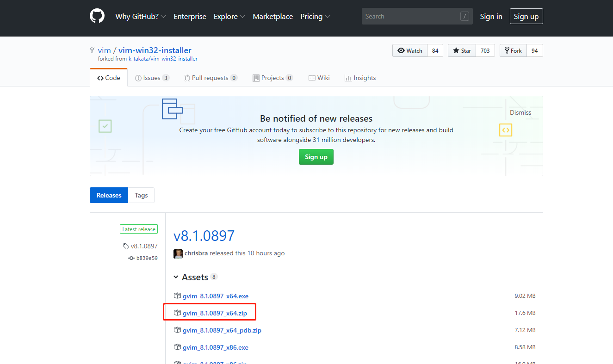Download gvim_8.1.0897_x86.exe
This screenshot has height=364, width=613.
coord(216,347)
